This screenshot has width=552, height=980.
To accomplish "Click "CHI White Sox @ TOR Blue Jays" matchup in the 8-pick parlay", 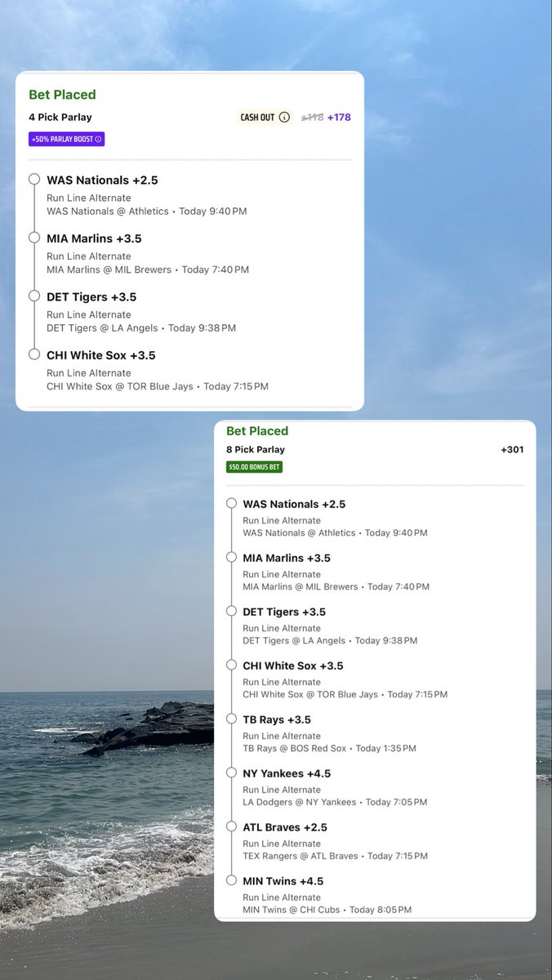I will click(x=310, y=694).
